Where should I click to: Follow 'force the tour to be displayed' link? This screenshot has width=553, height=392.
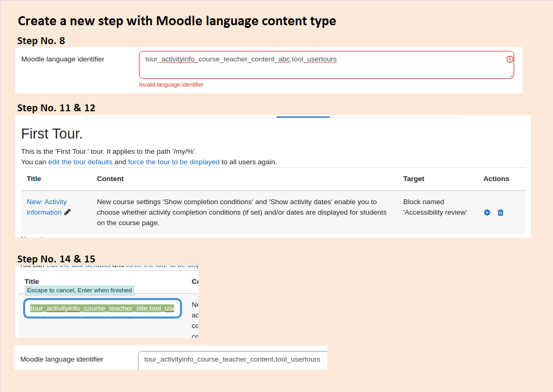click(x=174, y=162)
